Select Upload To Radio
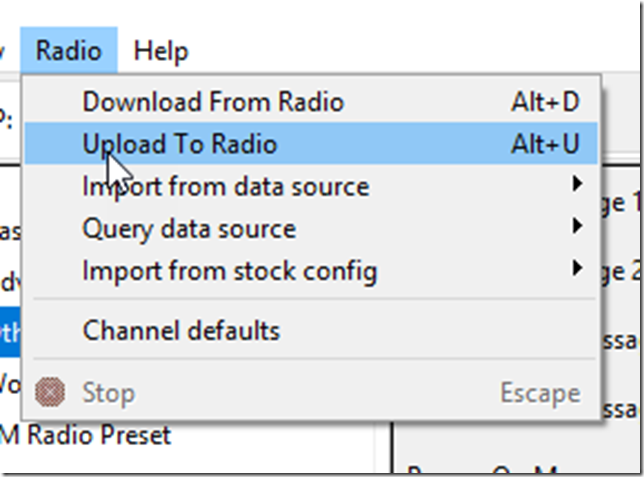Screen dimensions: 644x477 180,143
